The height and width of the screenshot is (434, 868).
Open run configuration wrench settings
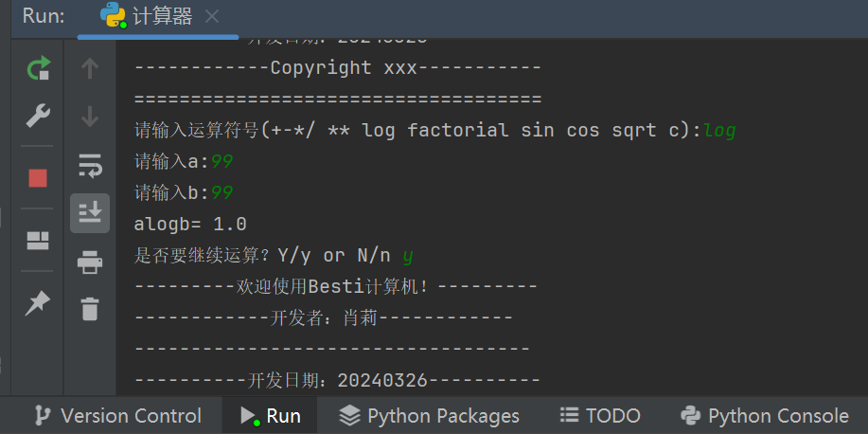pyautogui.click(x=38, y=117)
